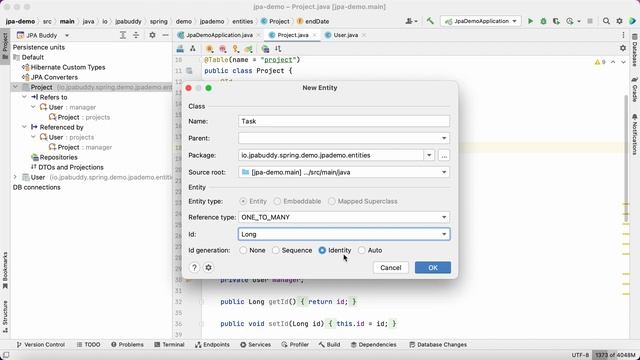Open the Project tool window from left sidebar
The height and width of the screenshot is (360, 640).
(5, 46)
